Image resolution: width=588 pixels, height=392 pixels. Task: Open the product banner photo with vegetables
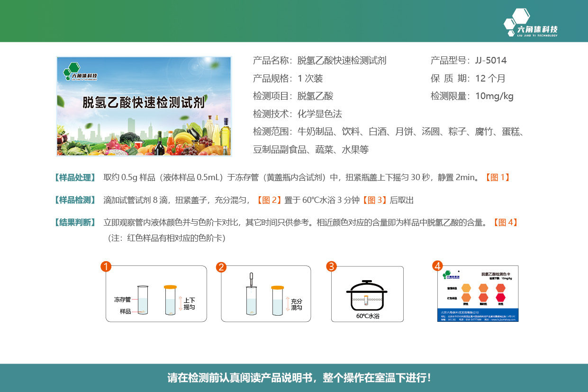tap(144, 106)
